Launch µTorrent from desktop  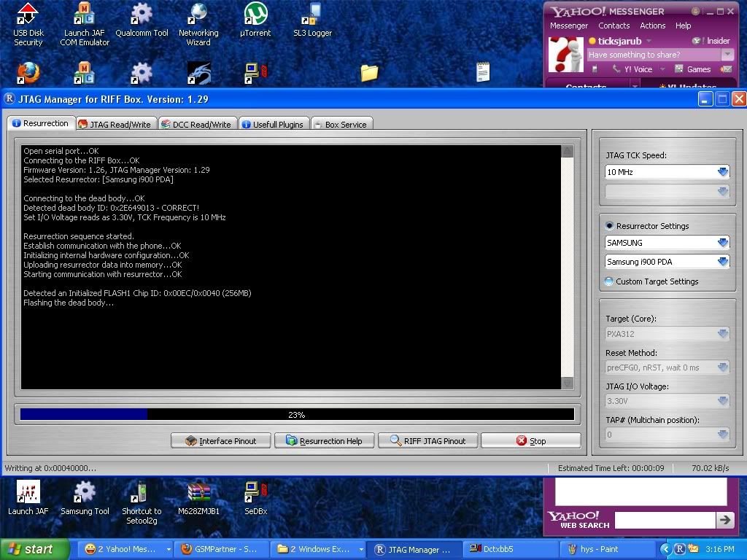pyautogui.click(x=255, y=20)
